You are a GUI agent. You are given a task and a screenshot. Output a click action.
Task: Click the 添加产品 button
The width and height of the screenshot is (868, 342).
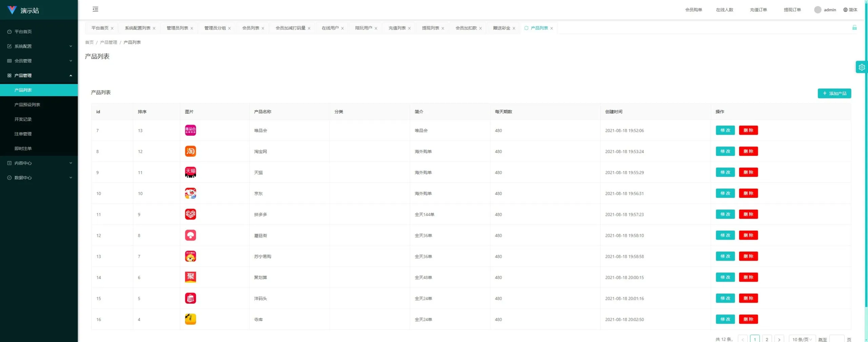(x=834, y=93)
